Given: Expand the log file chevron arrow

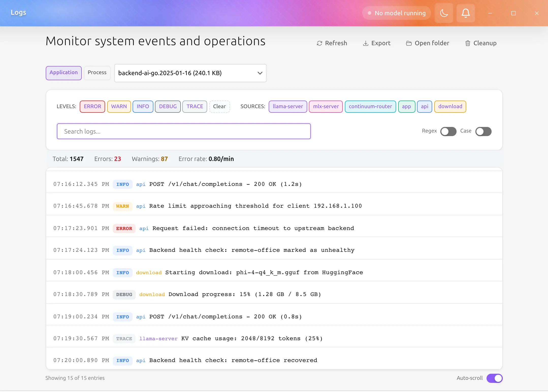Looking at the screenshot, I should coord(260,73).
